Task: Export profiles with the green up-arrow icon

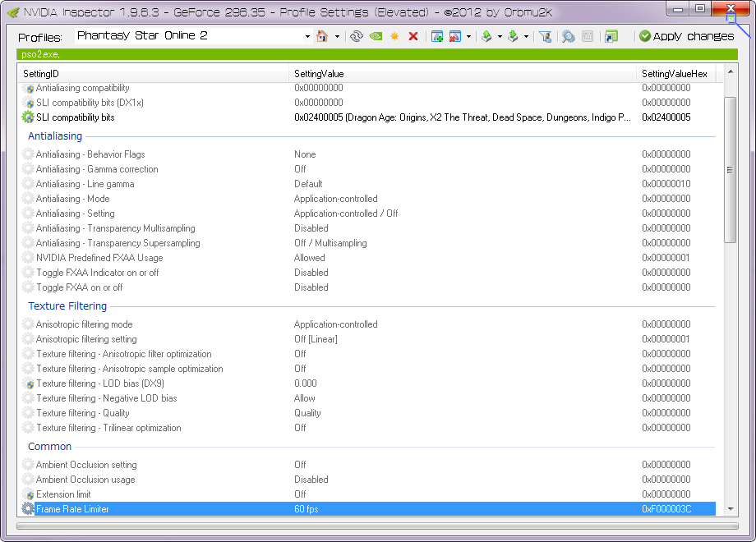Action: tap(487, 36)
